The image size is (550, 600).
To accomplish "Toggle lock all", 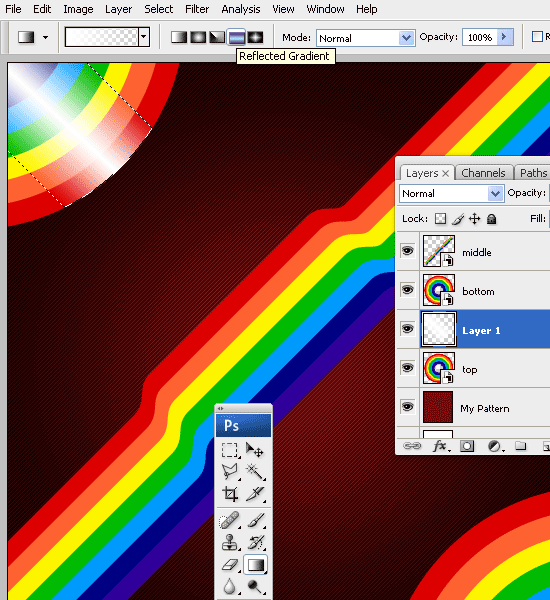I will 491,219.
